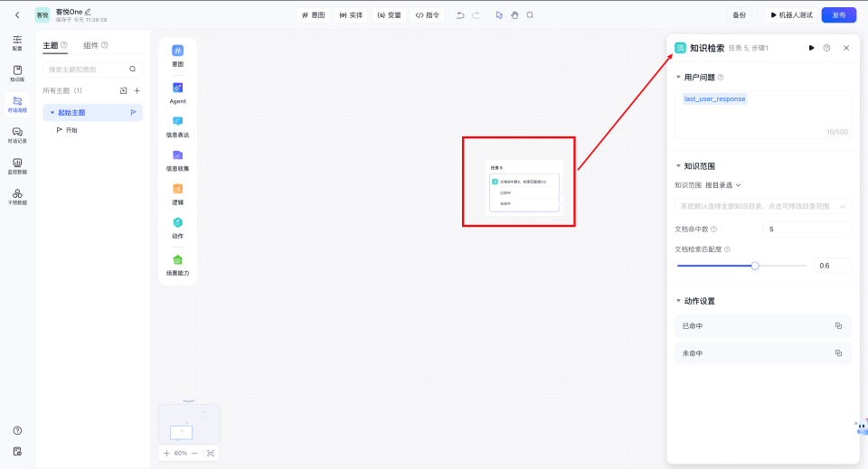Select the 对话流程 sidebar icon
Screen dimensions: 868x469
pos(17,104)
